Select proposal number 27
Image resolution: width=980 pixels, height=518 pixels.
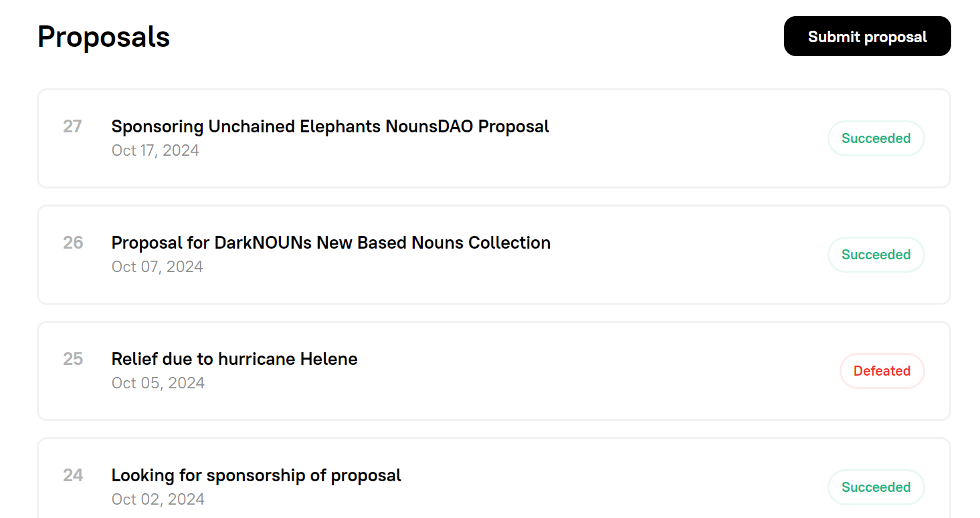click(x=73, y=126)
